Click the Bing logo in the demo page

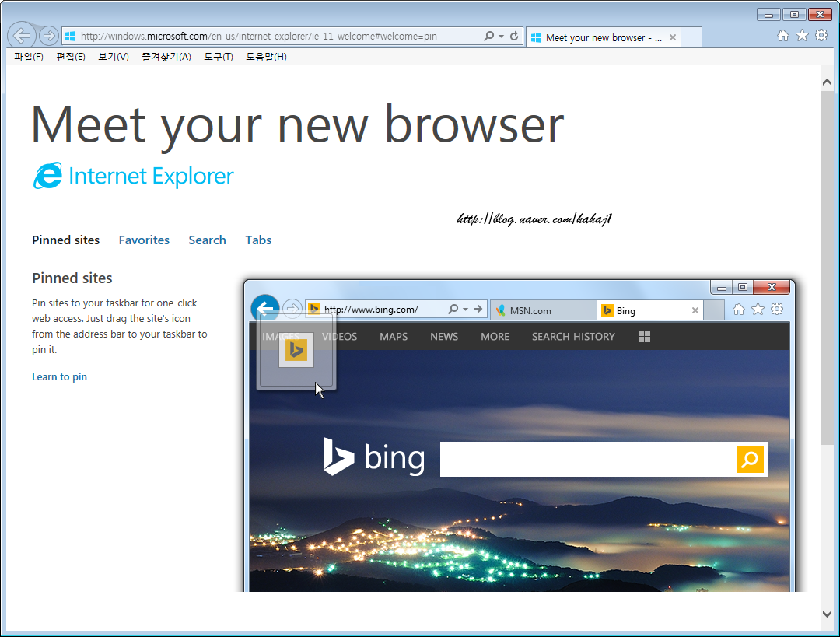click(374, 457)
